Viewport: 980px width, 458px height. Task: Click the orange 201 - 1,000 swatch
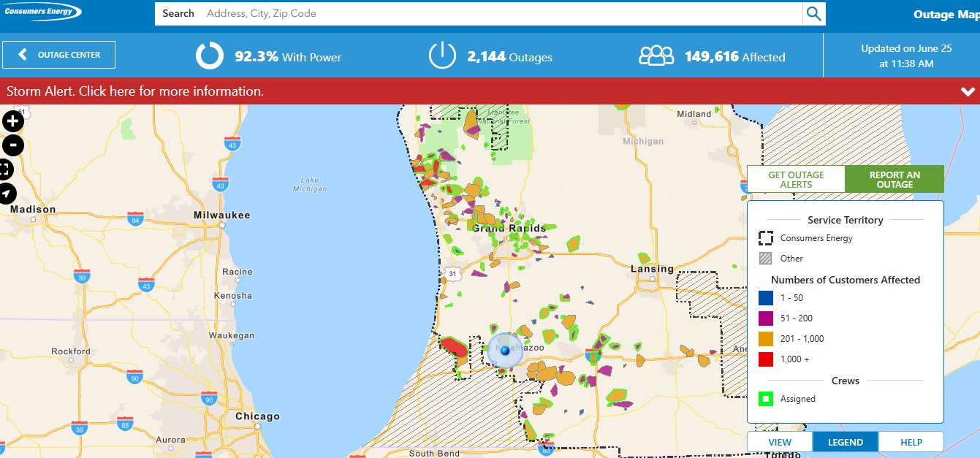[x=766, y=339]
